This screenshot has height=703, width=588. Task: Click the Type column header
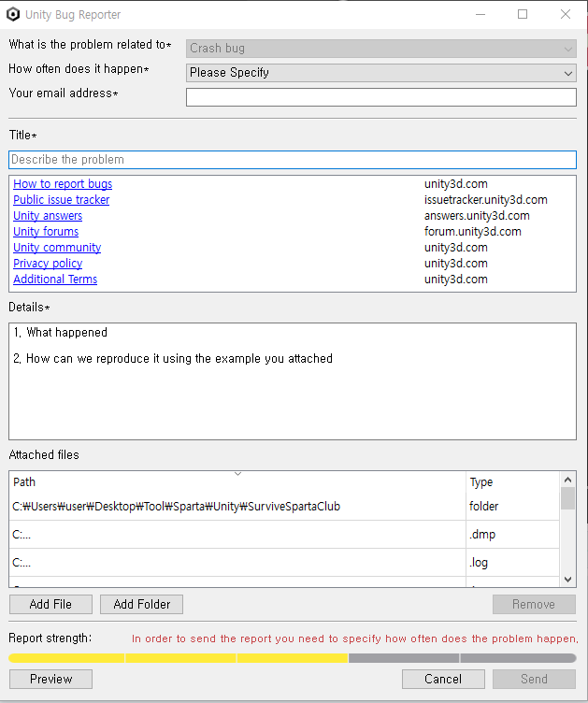[512, 482]
